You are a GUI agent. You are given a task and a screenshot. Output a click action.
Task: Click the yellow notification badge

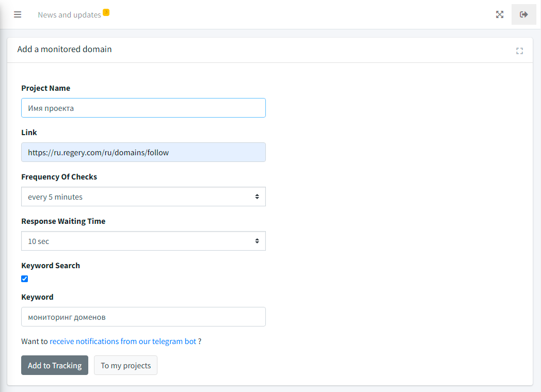point(106,12)
